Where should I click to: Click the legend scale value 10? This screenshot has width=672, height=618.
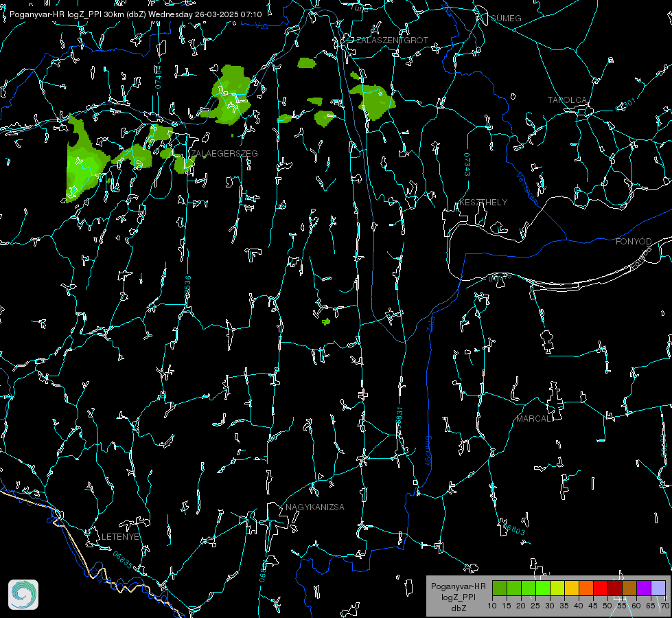click(492, 606)
